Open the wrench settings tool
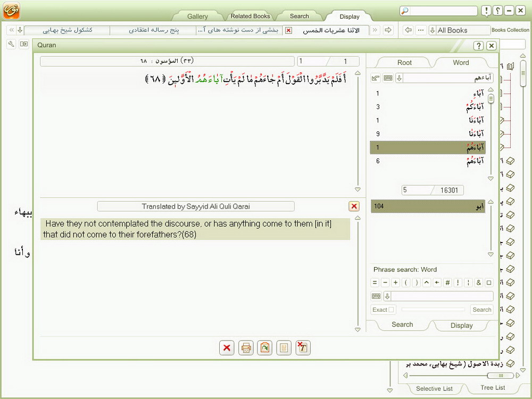 (x=11, y=44)
